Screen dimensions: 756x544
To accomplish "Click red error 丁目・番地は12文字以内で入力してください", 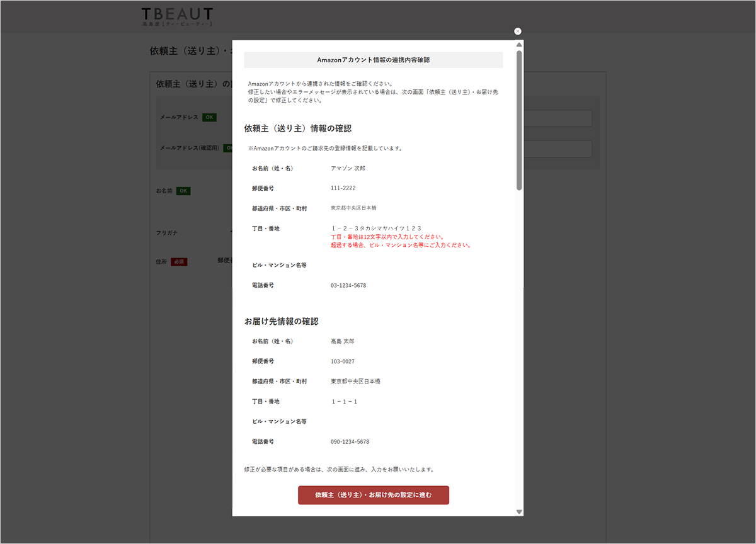I will coord(388,237).
